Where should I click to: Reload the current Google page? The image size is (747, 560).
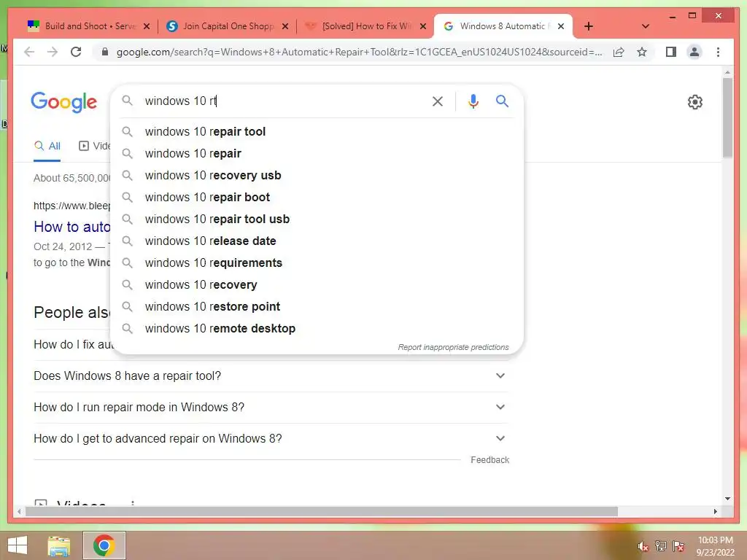tap(76, 52)
